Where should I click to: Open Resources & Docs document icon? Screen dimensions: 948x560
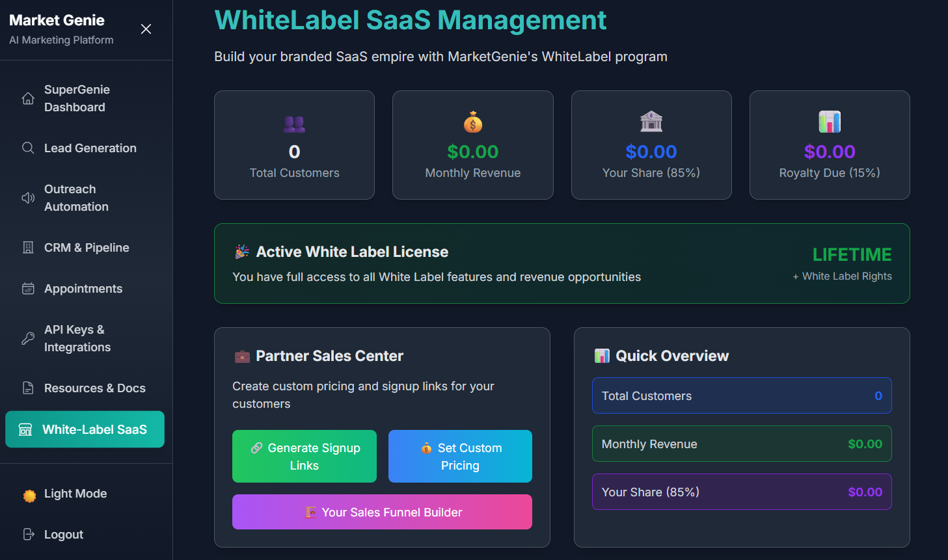click(x=28, y=388)
